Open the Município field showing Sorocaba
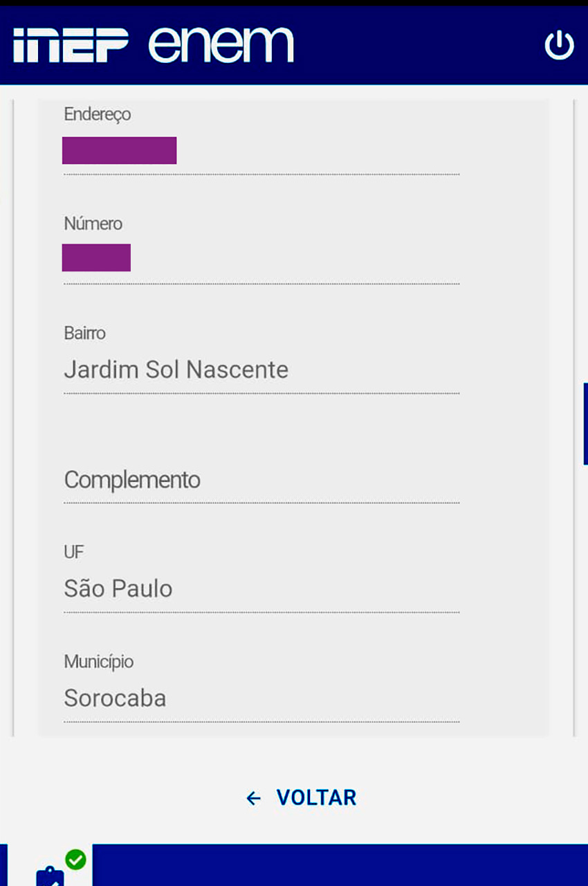588x886 pixels. point(261,698)
